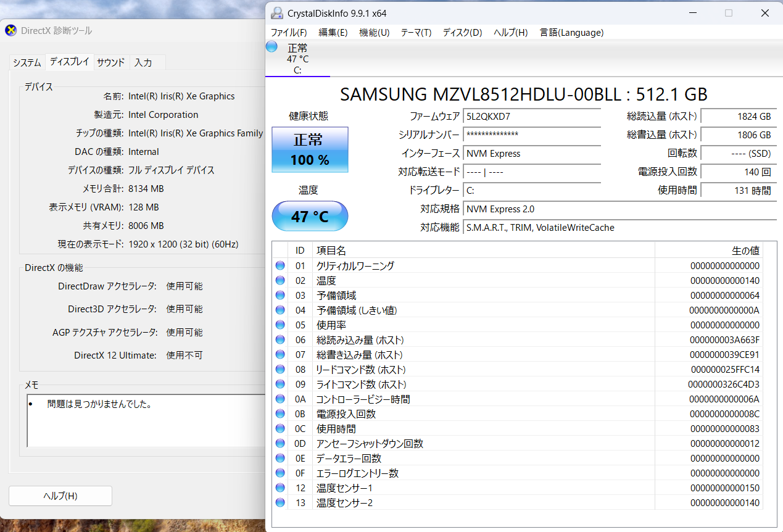Click the ID column header

pyautogui.click(x=300, y=250)
